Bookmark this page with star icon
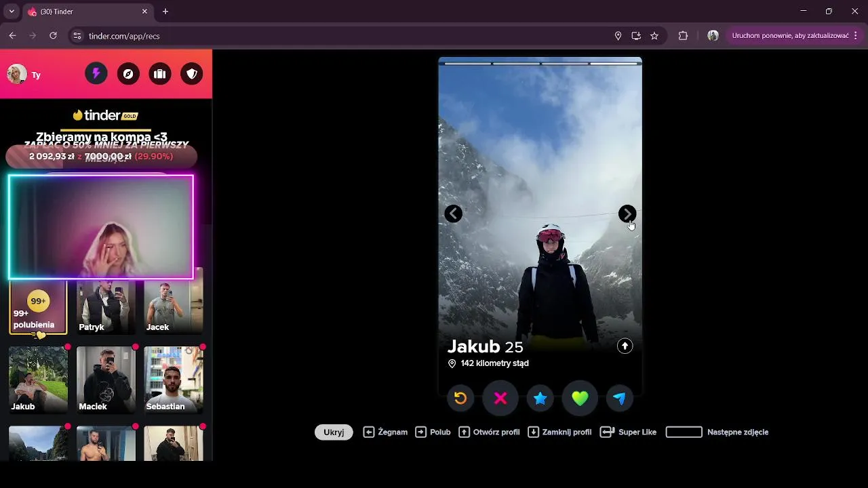This screenshot has width=868, height=488. (654, 36)
